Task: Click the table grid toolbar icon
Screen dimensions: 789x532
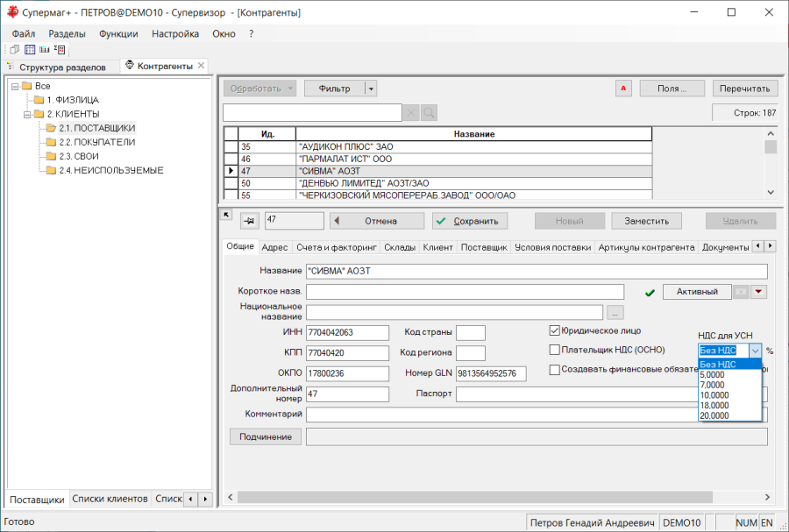Action: coord(30,49)
